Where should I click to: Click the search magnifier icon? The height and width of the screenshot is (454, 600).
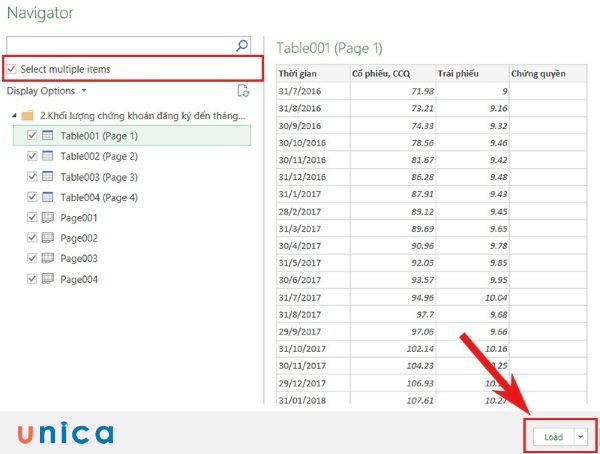241,45
